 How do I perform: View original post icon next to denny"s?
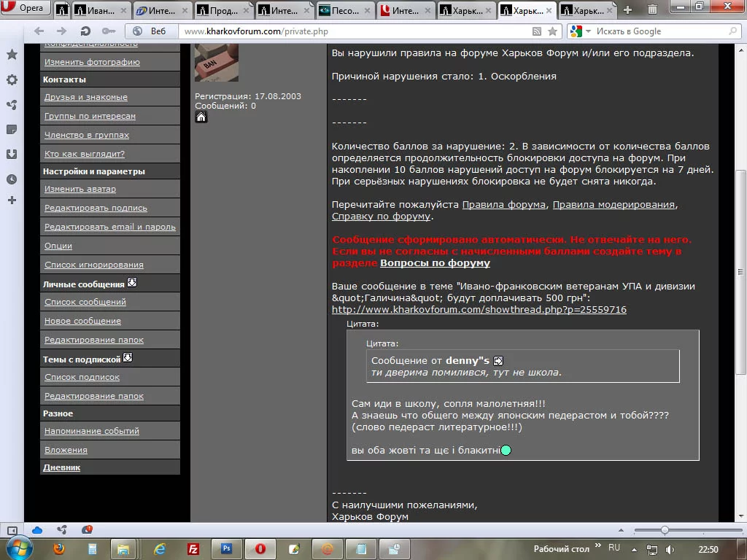click(498, 361)
